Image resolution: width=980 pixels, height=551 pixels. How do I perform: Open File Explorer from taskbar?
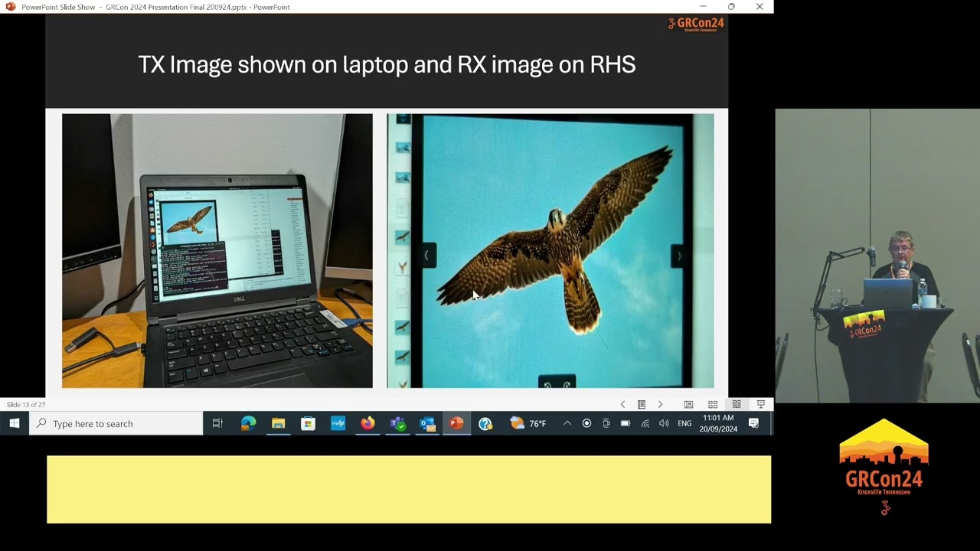pyautogui.click(x=278, y=423)
